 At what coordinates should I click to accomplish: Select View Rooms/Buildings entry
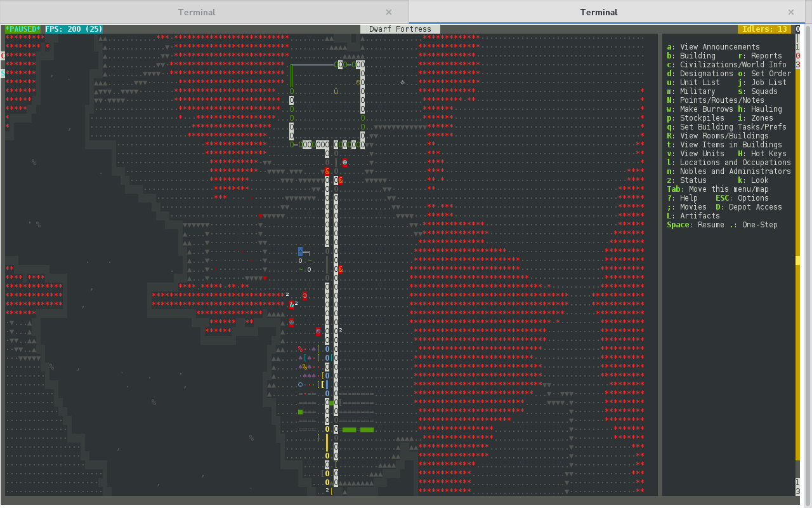point(717,136)
